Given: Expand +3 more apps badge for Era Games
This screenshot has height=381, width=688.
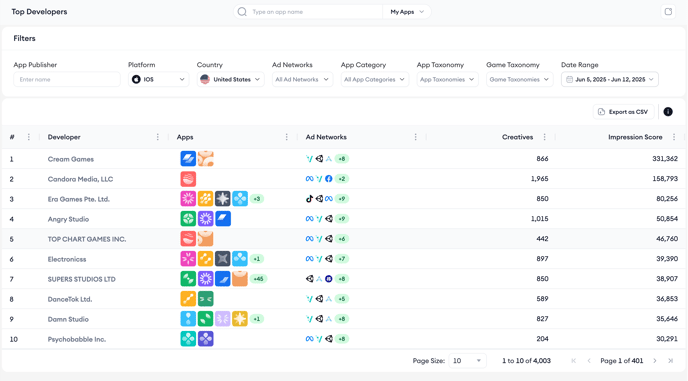Looking at the screenshot, I should click(257, 199).
